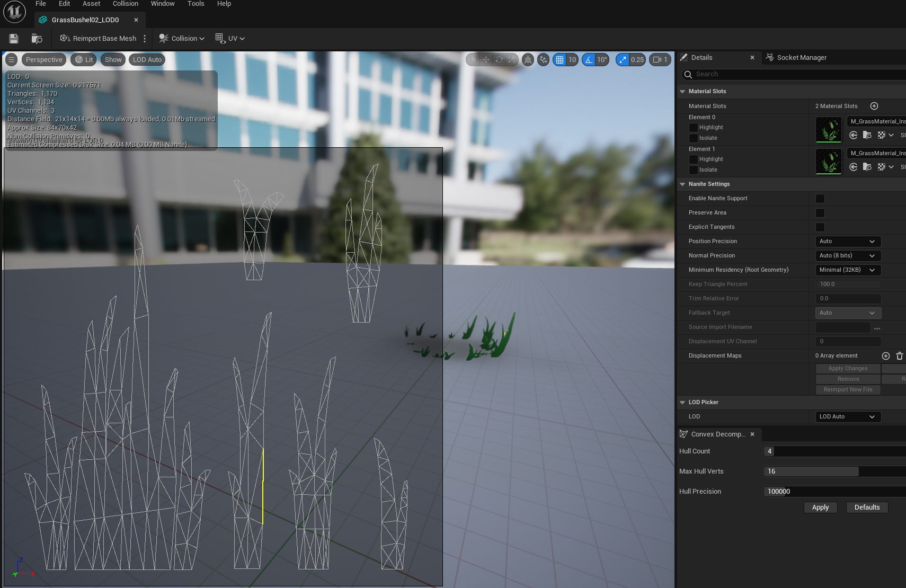Toggle rotation snap angle icon
906x588 pixels.
[x=589, y=60]
